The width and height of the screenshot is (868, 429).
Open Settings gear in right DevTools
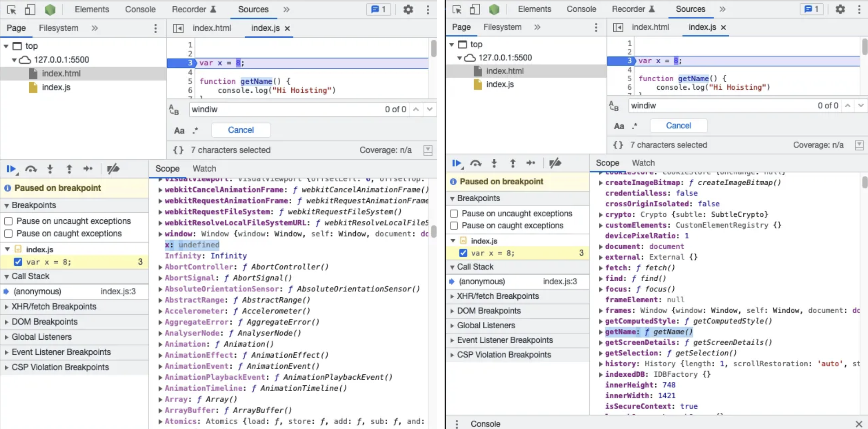pos(840,9)
